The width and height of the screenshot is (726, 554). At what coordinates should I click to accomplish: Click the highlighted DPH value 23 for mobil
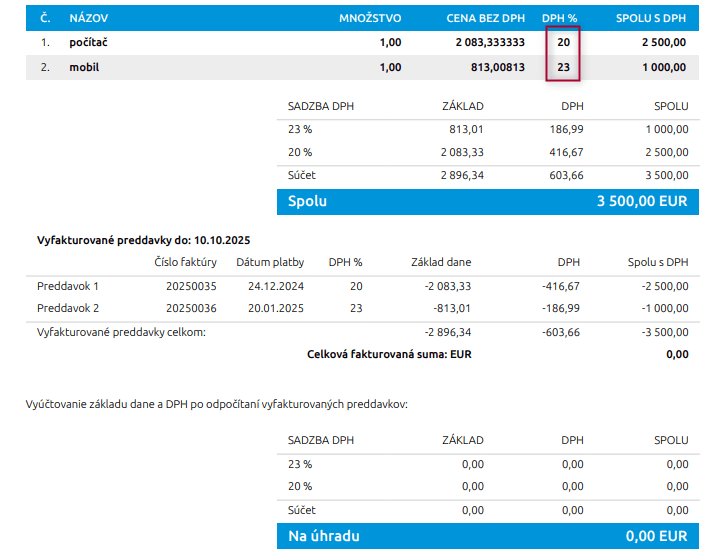click(x=562, y=68)
